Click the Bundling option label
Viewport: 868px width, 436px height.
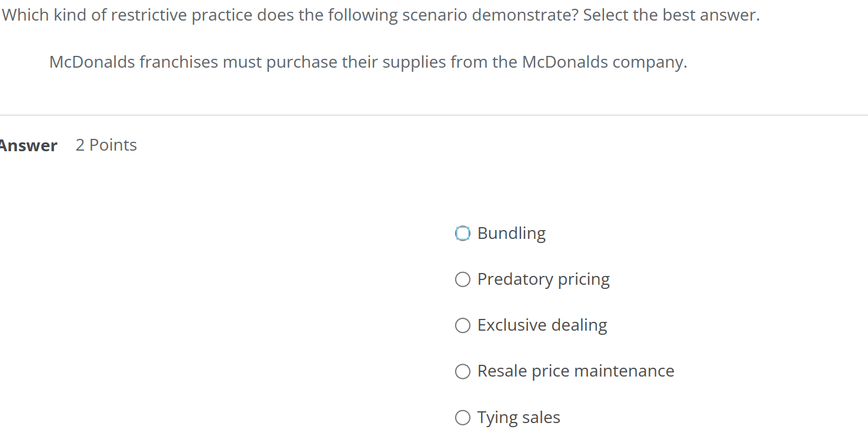click(x=510, y=233)
